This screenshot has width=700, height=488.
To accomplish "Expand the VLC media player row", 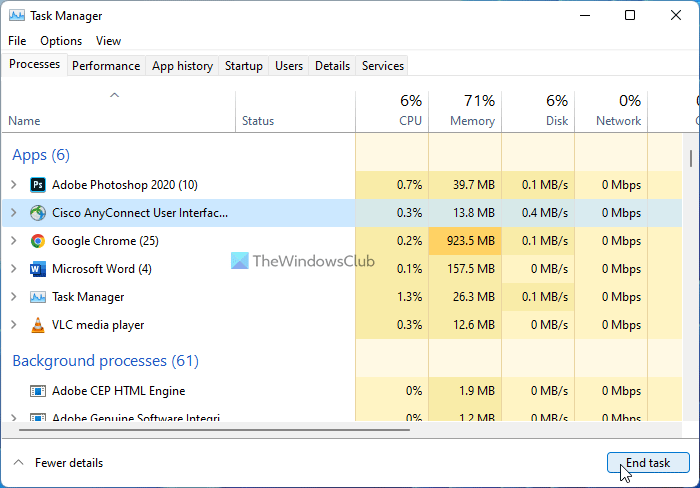I will [14, 325].
